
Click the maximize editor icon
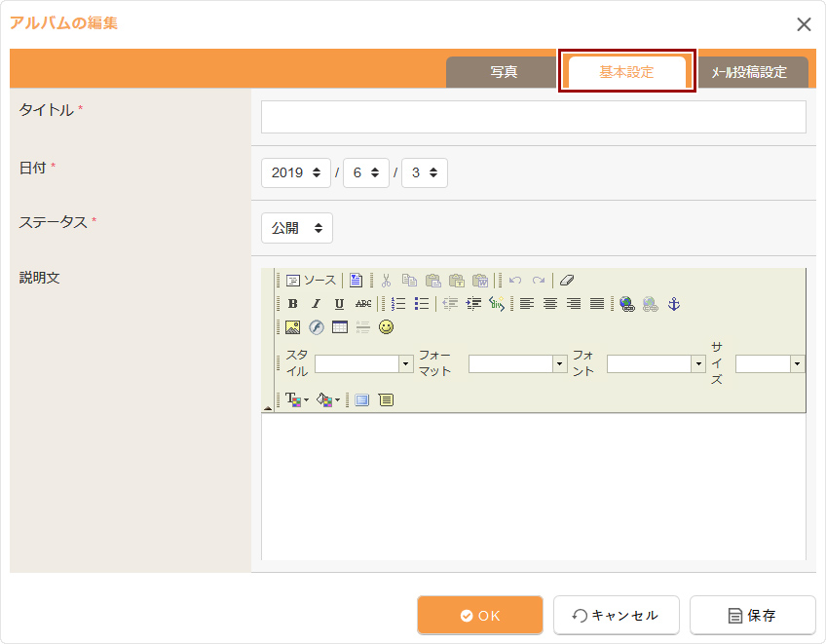click(x=362, y=400)
